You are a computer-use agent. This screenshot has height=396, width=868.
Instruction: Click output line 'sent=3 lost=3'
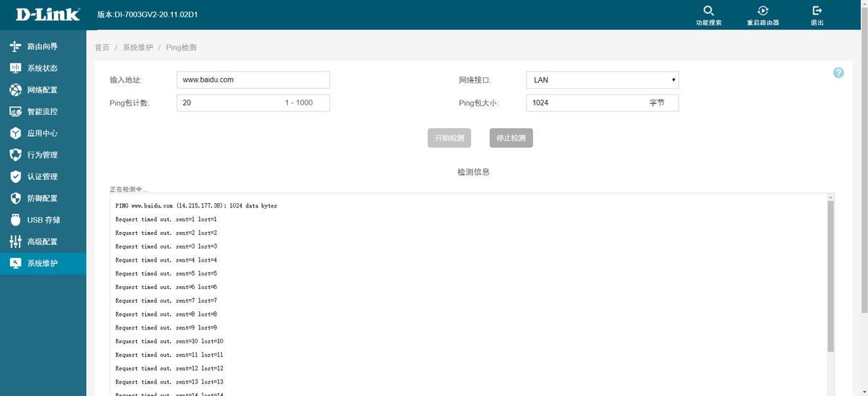pyautogui.click(x=166, y=246)
